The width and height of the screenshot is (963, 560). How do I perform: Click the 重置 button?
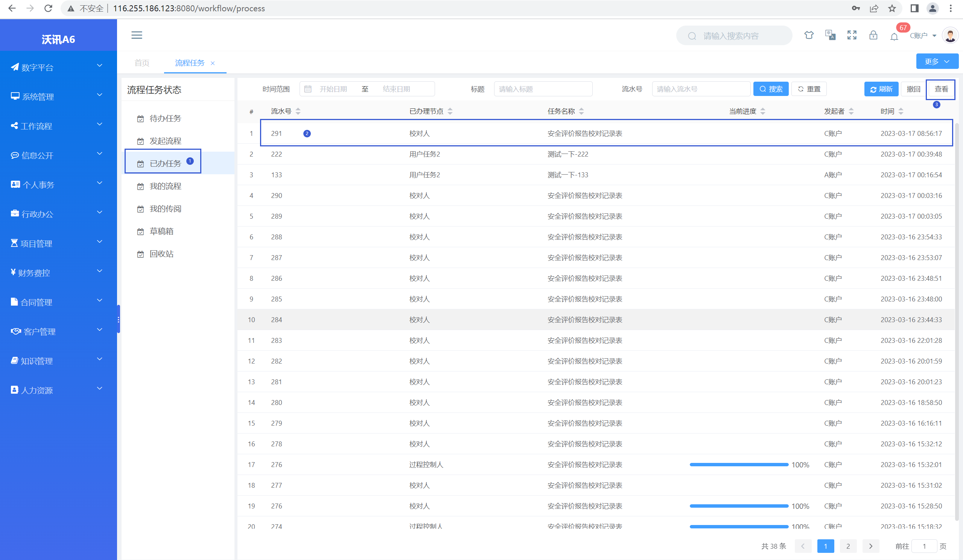click(x=809, y=89)
